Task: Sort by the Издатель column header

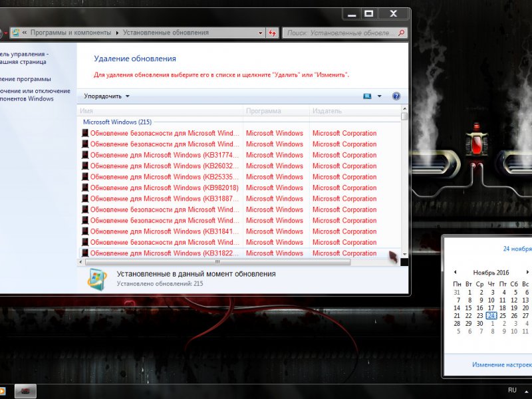Action: [355, 111]
